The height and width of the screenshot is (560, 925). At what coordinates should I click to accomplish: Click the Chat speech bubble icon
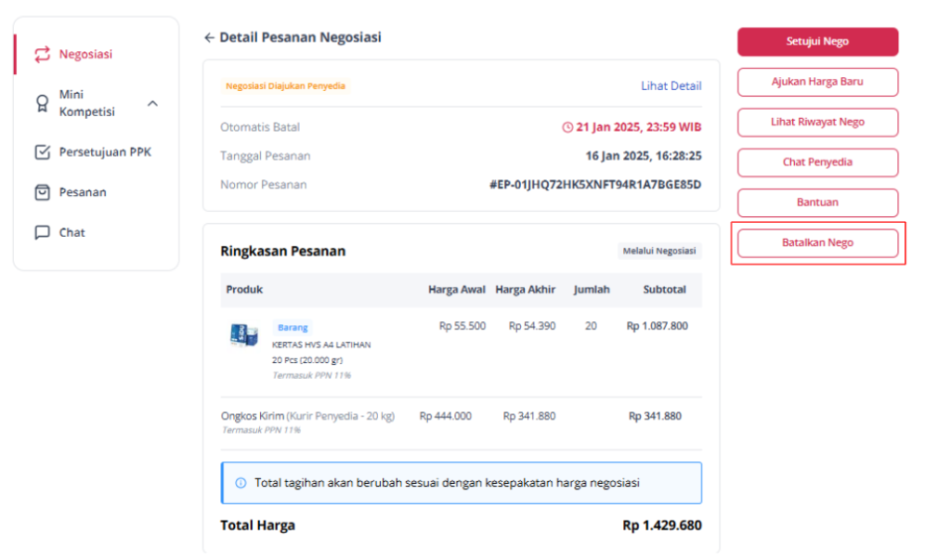tap(42, 233)
